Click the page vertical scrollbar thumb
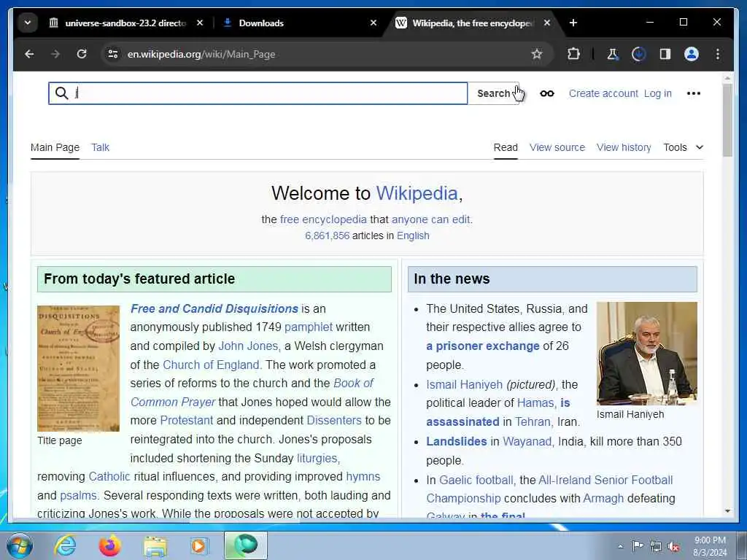747x560 pixels. (x=727, y=120)
